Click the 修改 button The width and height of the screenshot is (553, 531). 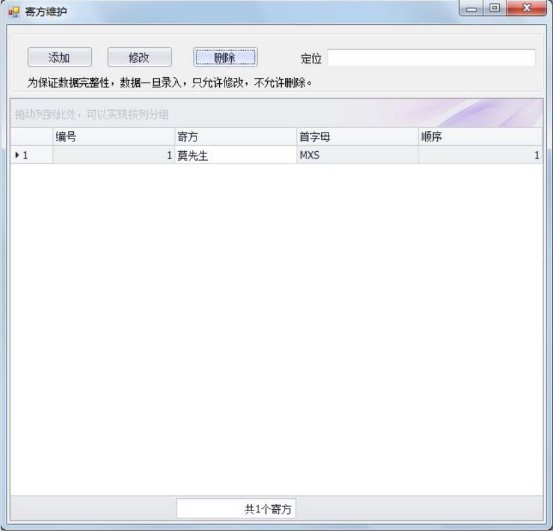(139, 57)
